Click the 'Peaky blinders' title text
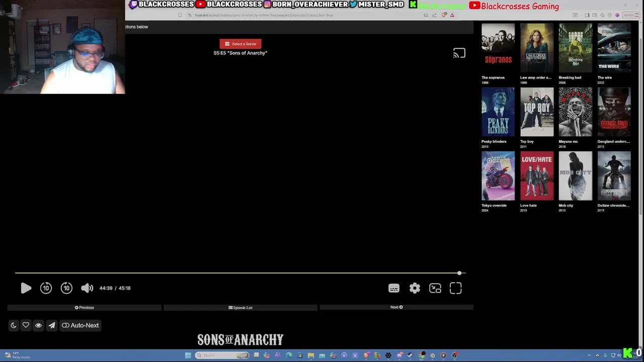This screenshot has width=644, height=362. pyautogui.click(x=494, y=141)
